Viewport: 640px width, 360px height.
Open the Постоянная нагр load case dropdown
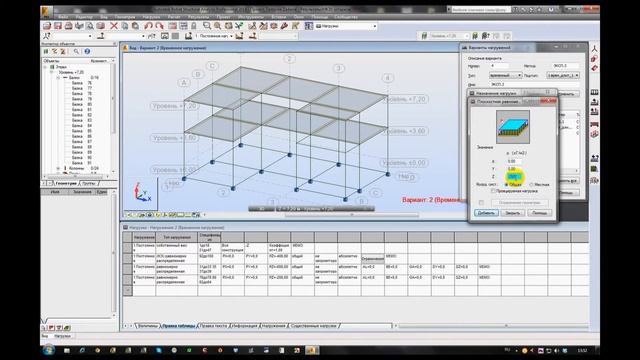point(231,36)
